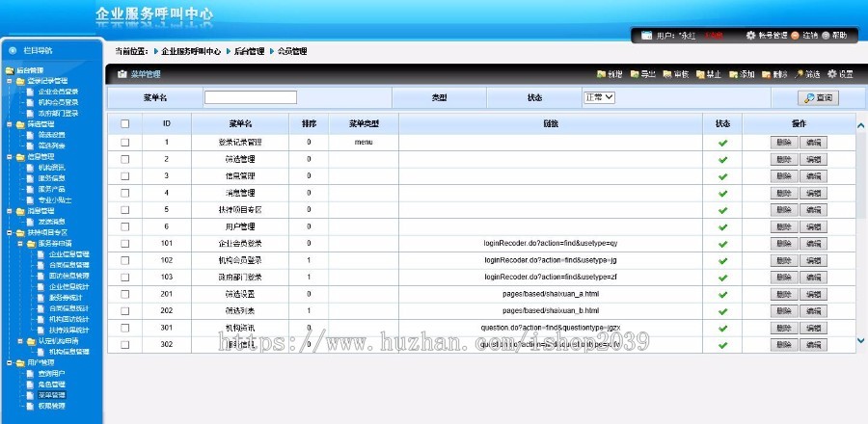Click the cell pages/based/shaixuan_a.html
868x424 pixels.
click(x=551, y=294)
